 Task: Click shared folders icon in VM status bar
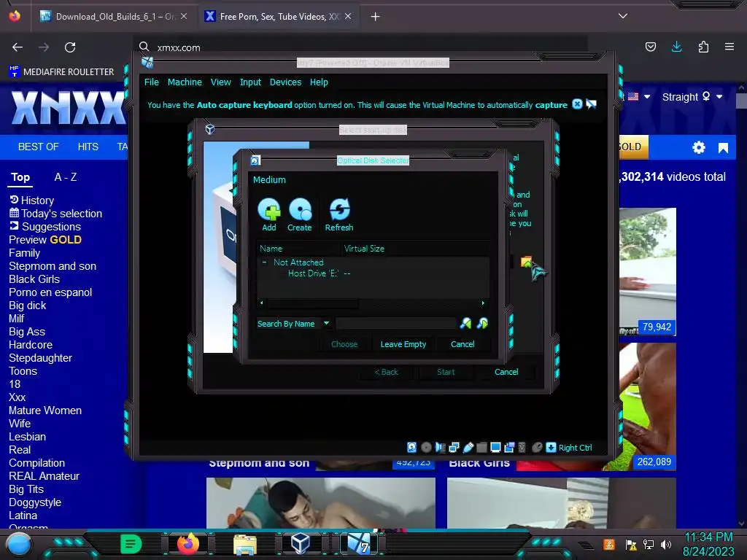(x=481, y=447)
